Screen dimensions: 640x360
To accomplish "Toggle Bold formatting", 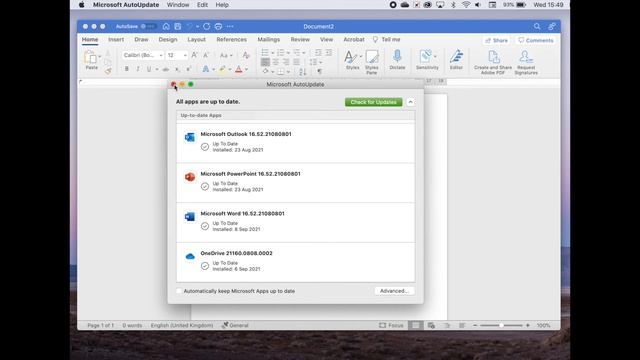I will click(x=127, y=69).
